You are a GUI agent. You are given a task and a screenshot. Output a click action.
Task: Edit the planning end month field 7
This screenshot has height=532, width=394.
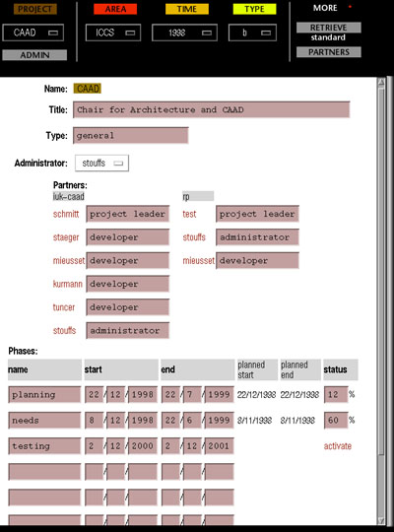point(192,395)
